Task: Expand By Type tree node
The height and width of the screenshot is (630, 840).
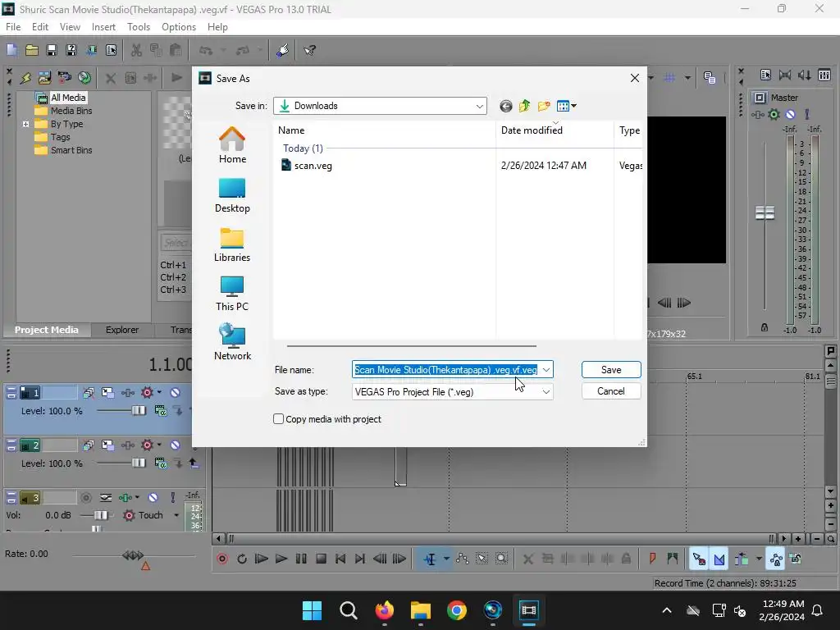Action: point(25,125)
